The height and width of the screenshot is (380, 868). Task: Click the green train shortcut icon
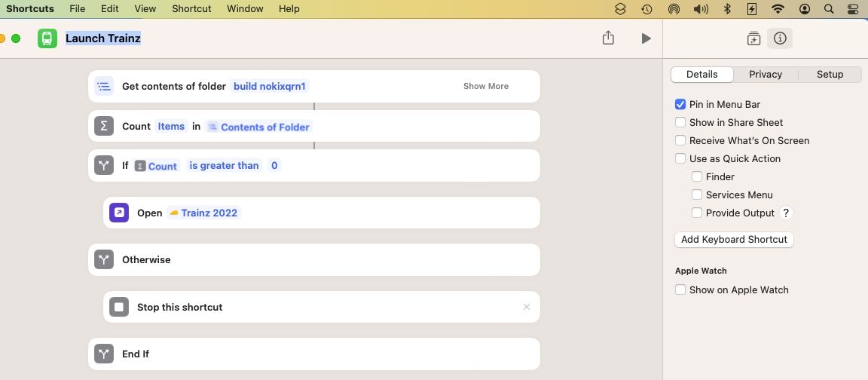[47, 38]
